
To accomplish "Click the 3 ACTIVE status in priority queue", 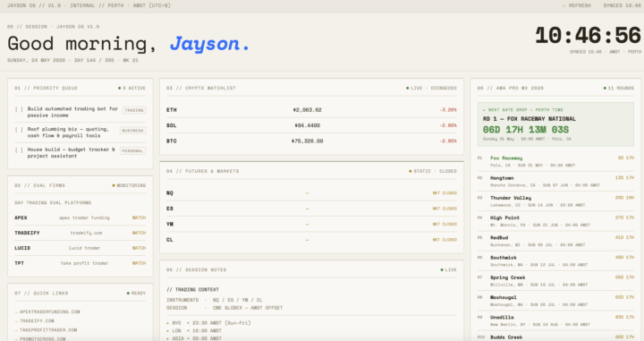I will tap(131, 88).
